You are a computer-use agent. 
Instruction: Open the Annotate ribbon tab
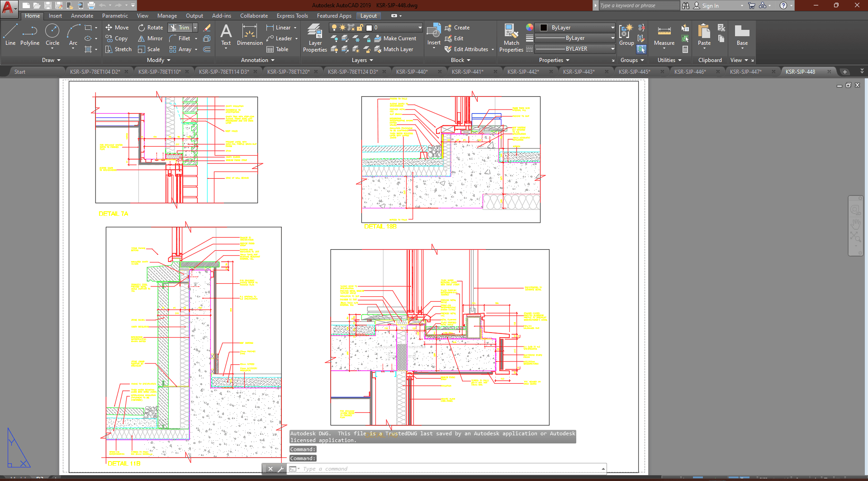[82, 16]
